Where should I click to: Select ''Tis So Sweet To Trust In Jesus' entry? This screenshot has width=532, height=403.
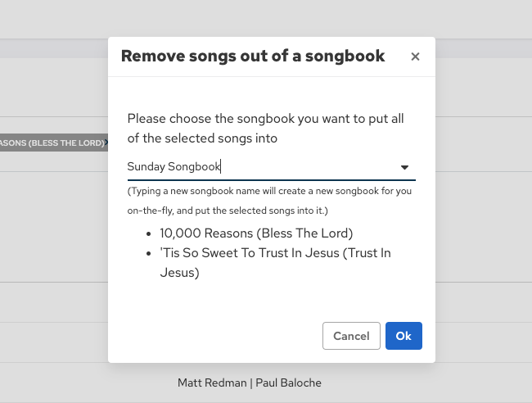pyautogui.click(x=275, y=253)
